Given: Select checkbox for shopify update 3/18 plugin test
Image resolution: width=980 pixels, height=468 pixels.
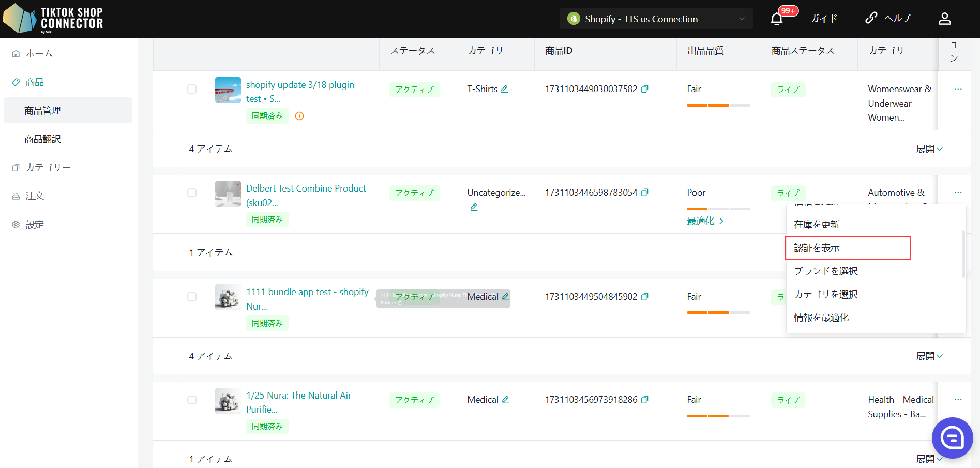Looking at the screenshot, I should [192, 89].
